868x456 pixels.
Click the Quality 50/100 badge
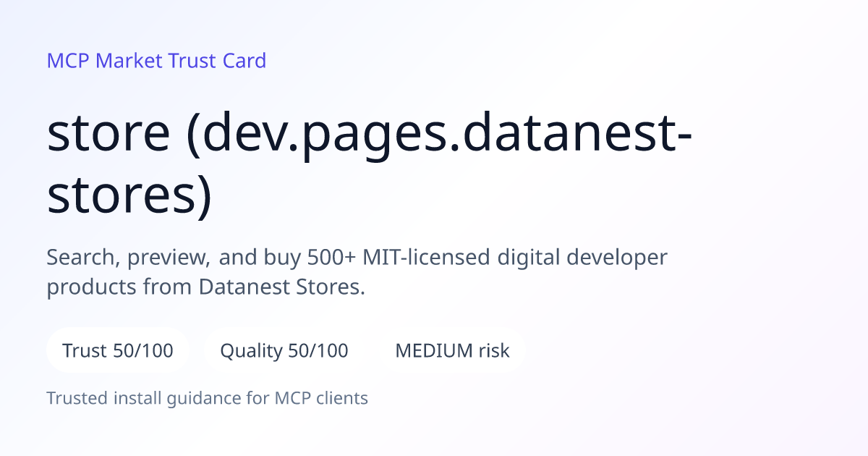[284, 351]
